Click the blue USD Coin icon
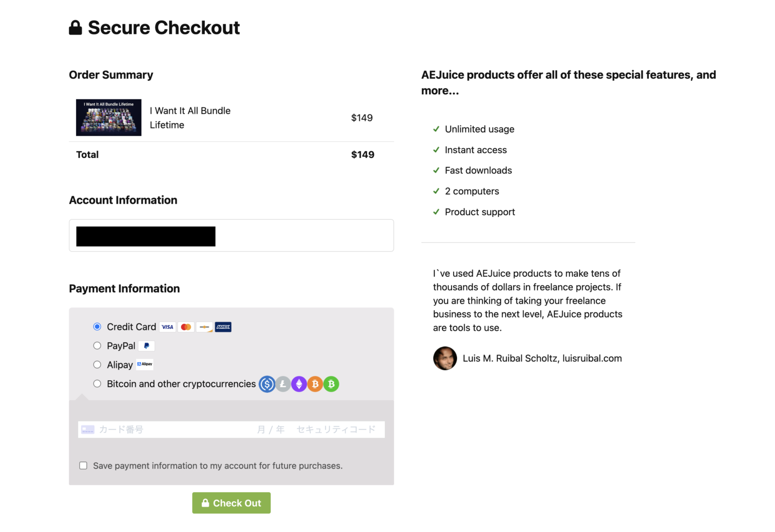The height and width of the screenshot is (532, 775). click(x=267, y=384)
